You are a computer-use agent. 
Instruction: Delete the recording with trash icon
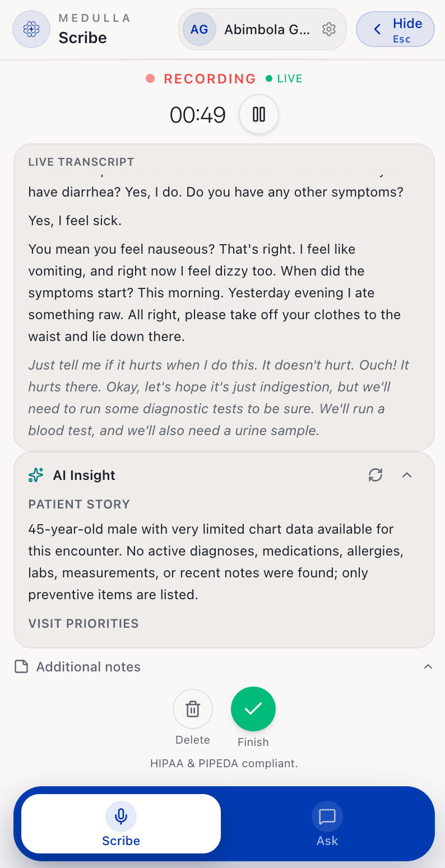(x=193, y=709)
